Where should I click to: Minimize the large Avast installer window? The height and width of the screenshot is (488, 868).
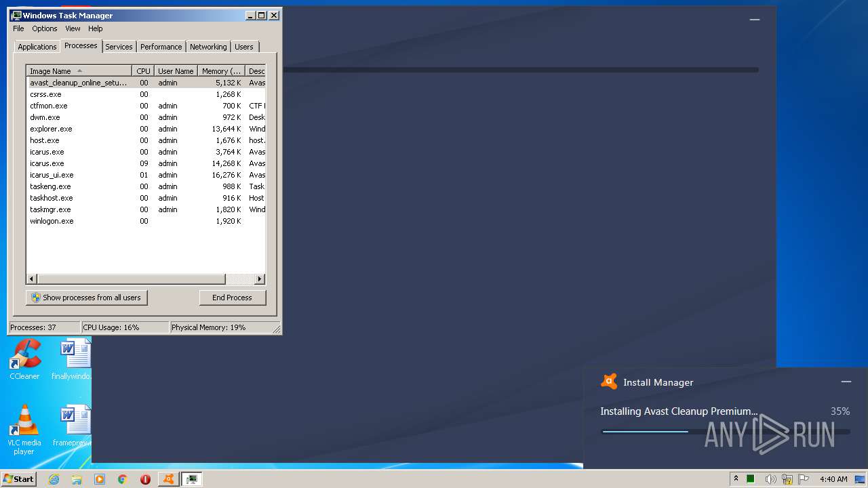click(754, 20)
